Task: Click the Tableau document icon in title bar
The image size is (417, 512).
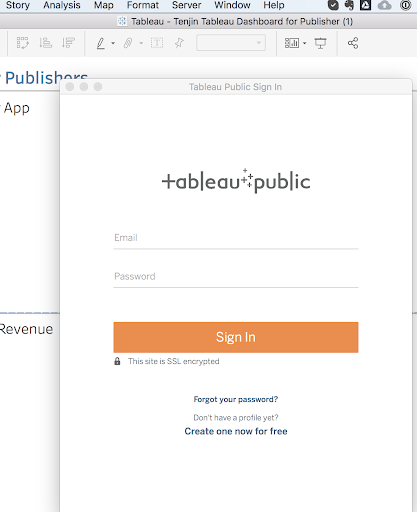Action: click(x=122, y=21)
